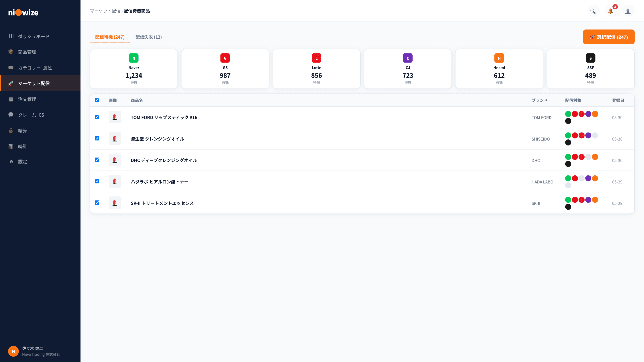Click the green Naver dot in TOM FORD row

tap(568, 114)
